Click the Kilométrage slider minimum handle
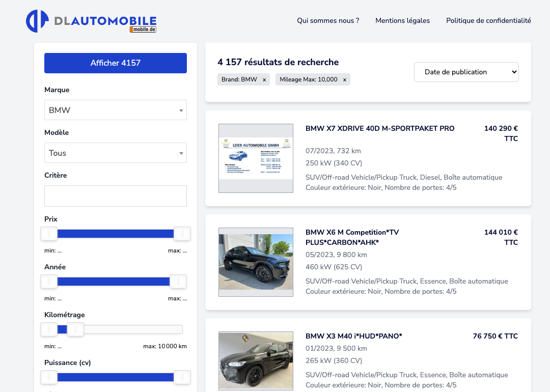550x392 pixels. point(49,329)
